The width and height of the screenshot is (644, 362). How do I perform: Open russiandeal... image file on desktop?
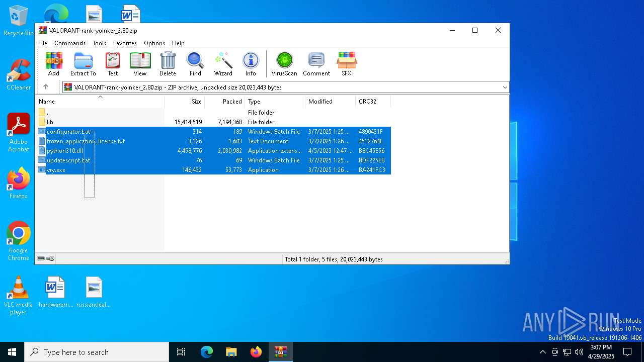click(94, 292)
